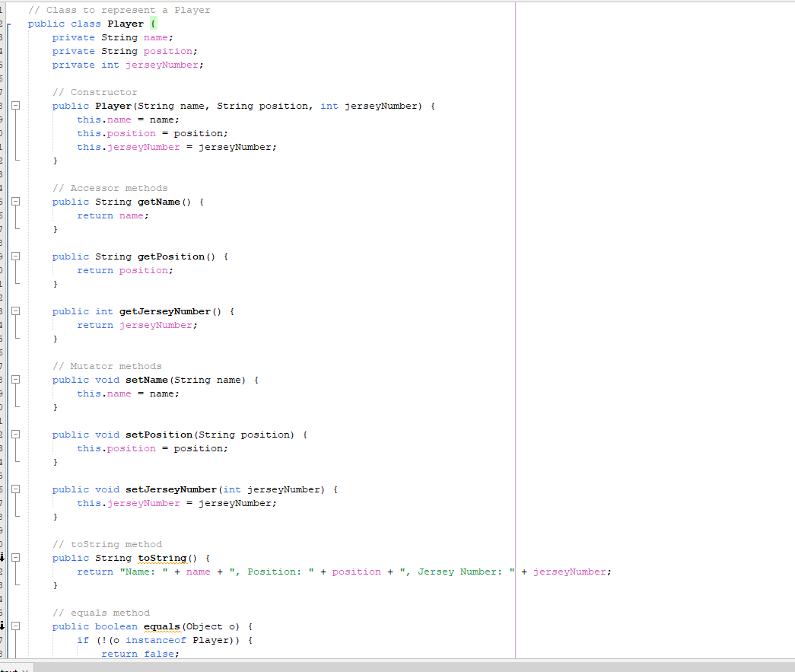
Task: Click the instanceof keyword inside equals
Action: click(x=157, y=640)
